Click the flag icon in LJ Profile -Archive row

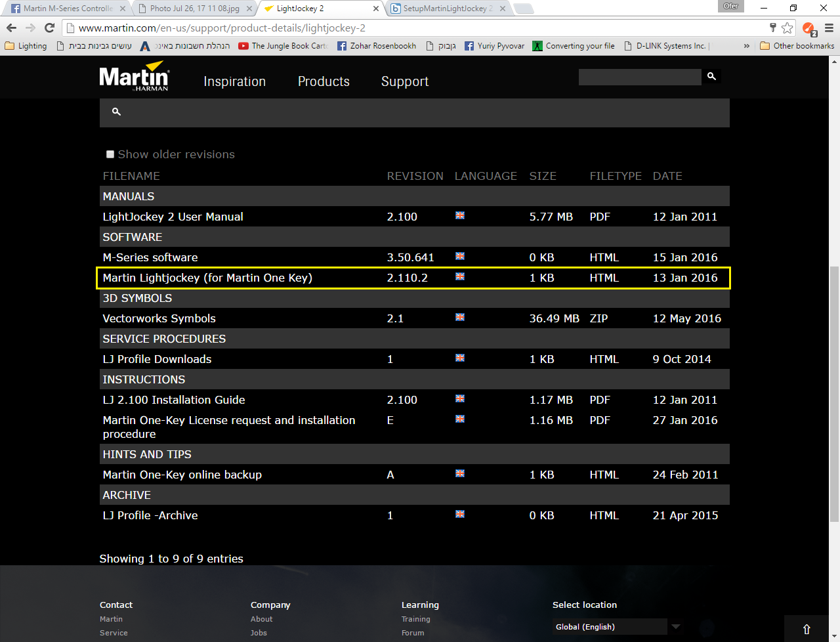click(460, 514)
